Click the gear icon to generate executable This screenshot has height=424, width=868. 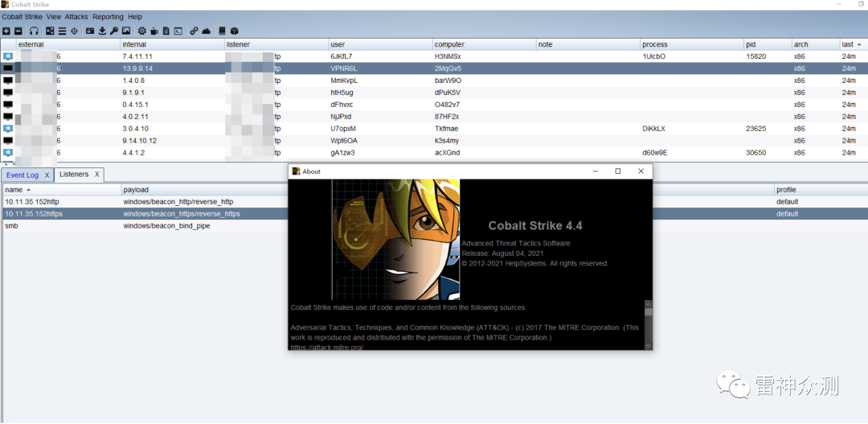click(142, 31)
